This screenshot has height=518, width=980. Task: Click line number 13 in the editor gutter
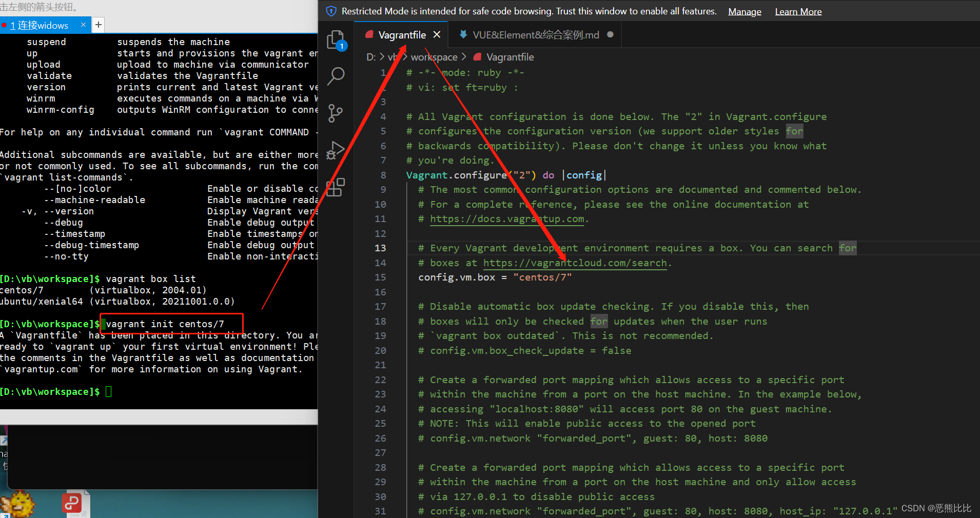tap(380, 248)
